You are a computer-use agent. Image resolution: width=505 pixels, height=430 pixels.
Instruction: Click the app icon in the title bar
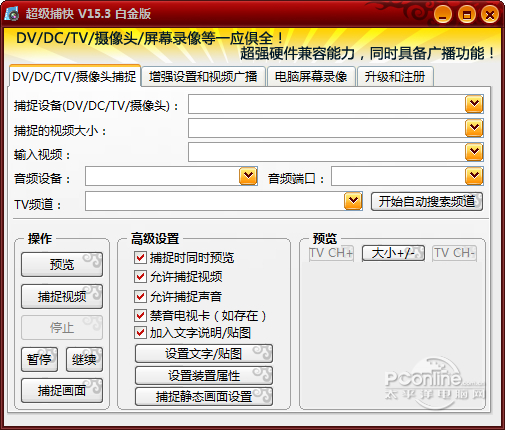click(x=13, y=14)
